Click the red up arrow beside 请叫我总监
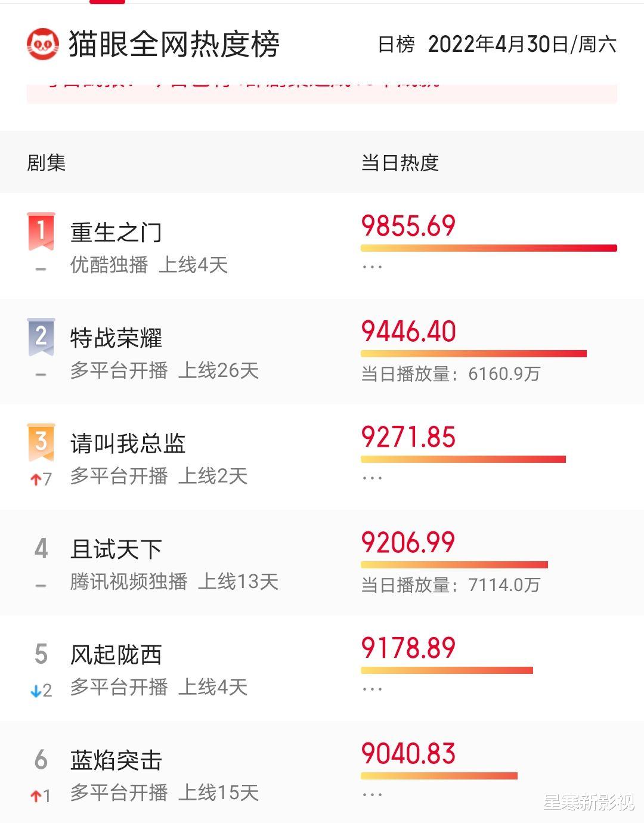The height and width of the screenshot is (823, 644). click(36, 479)
